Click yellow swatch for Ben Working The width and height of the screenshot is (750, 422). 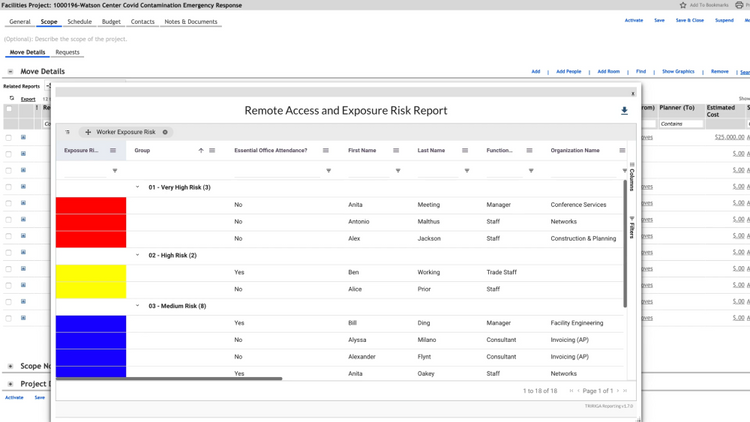click(x=91, y=273)
